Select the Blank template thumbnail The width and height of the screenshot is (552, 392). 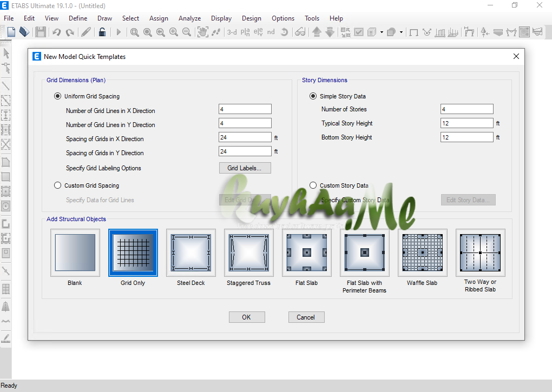(x=75, y=253)
